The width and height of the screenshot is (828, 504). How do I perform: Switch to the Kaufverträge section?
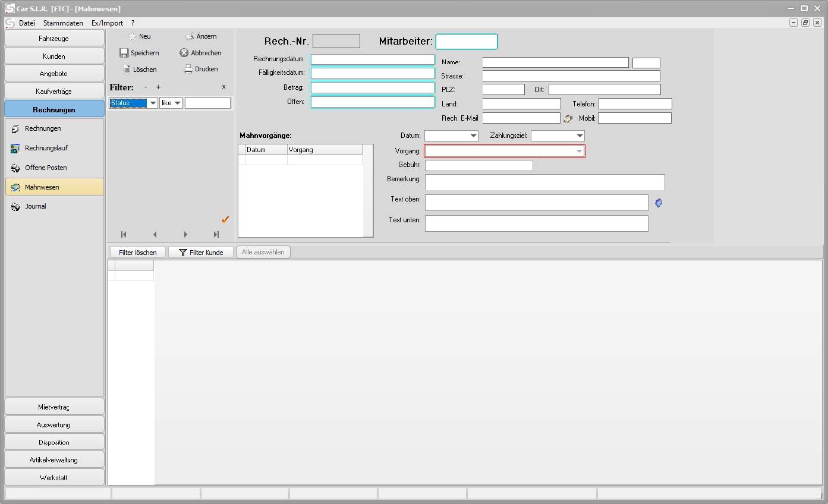(x=54, y=91)
